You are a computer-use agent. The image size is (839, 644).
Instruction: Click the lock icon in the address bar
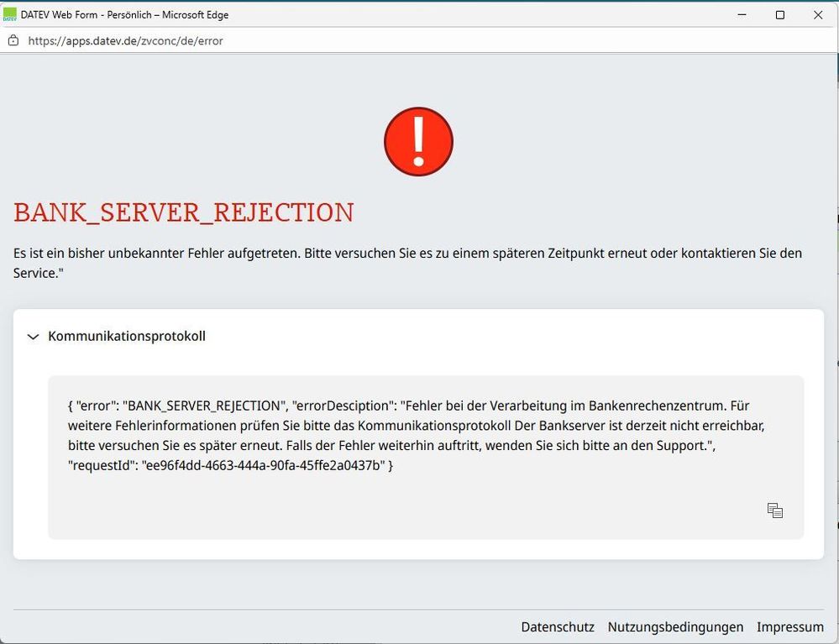13,40
